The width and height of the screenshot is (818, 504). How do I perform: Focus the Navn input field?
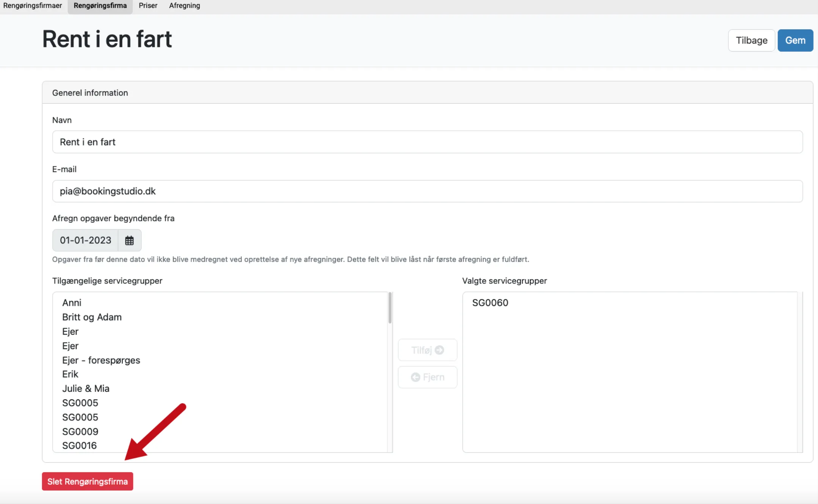coord(427,142)
